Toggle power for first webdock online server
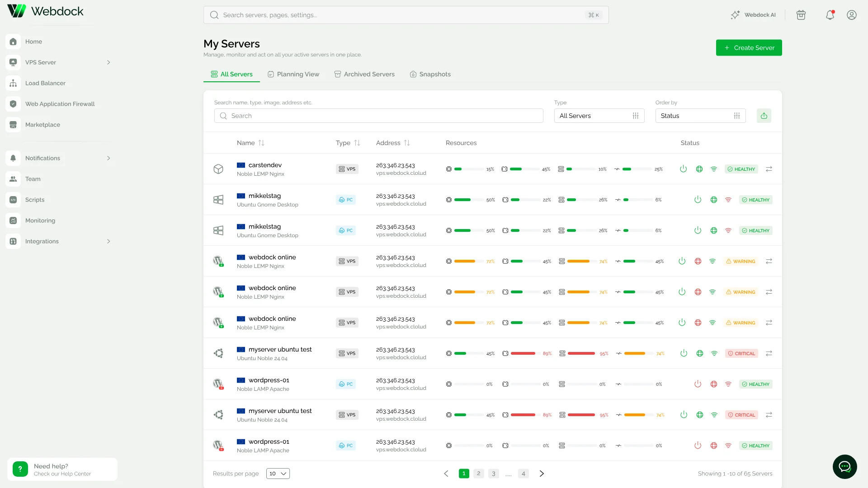Image resolution: width=868 pixels, height=488 pixels. [x=682, y=261]
